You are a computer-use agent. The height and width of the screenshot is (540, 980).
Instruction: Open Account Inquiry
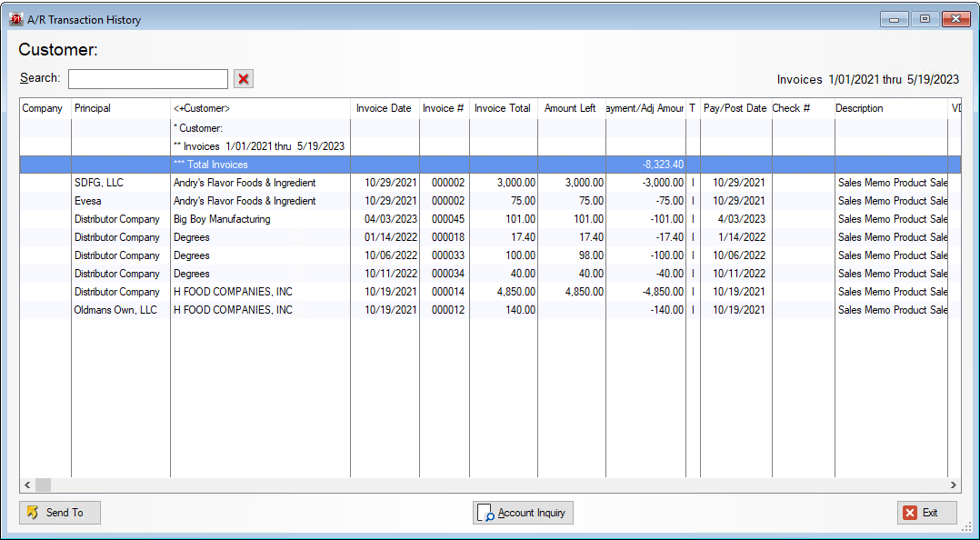point(523,513)
